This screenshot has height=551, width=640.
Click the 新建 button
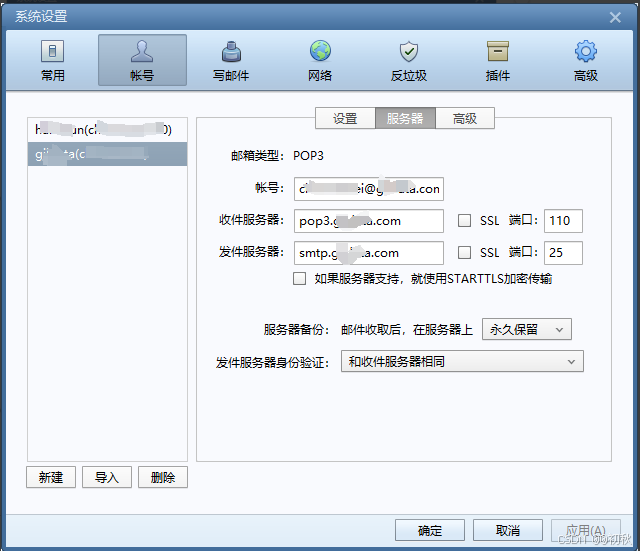51,477
